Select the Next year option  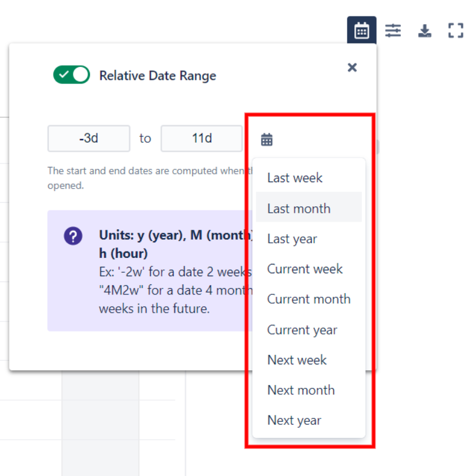(x=294, y=421)
